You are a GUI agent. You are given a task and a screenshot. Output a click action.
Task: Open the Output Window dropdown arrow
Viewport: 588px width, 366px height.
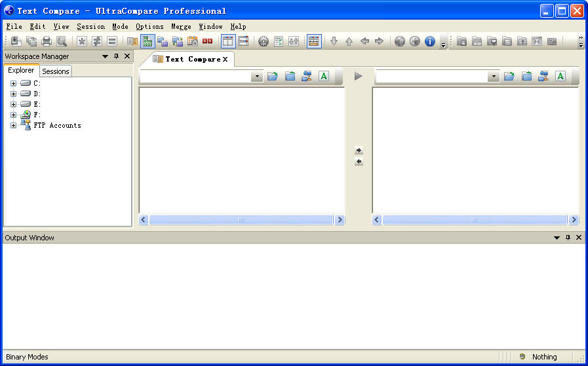(x=557, y=238)
